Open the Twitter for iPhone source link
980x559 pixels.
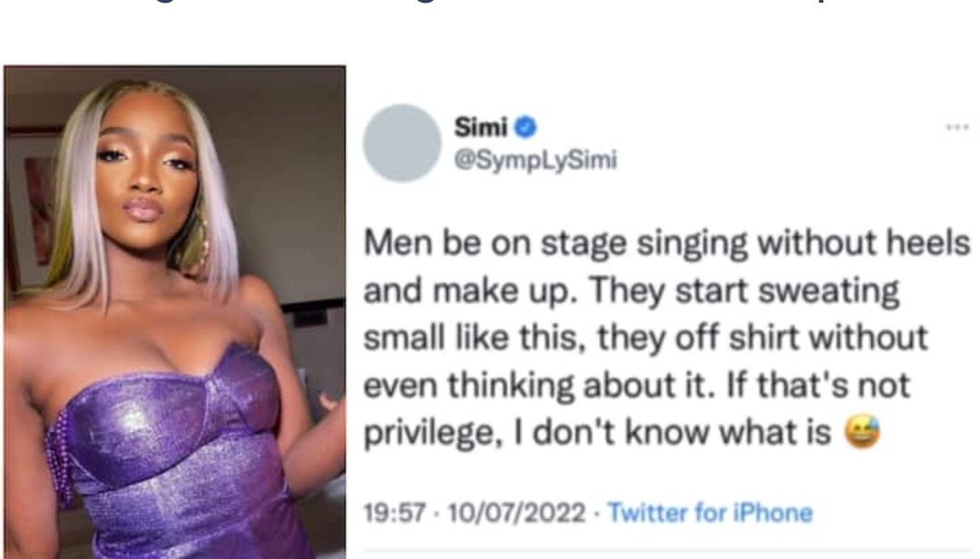710,513
